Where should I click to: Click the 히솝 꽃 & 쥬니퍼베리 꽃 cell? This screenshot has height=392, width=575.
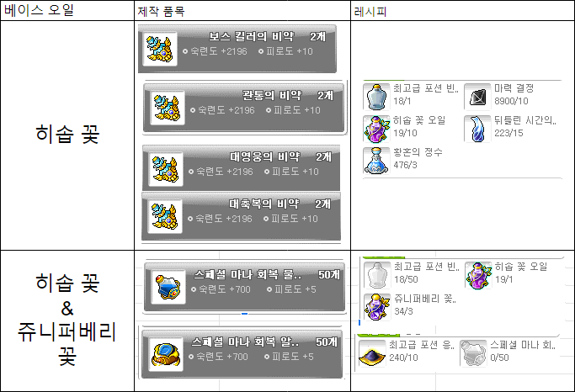(67, 320)
